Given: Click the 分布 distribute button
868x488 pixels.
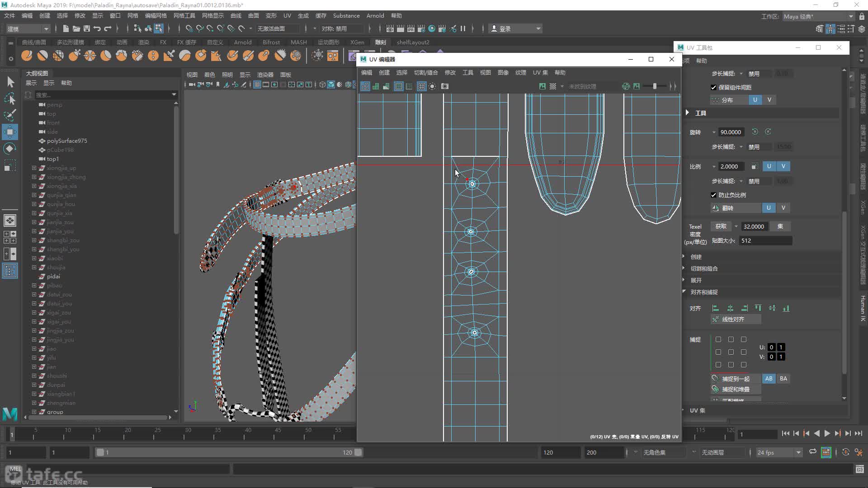Looking at the screenshot, I should tap(728, 100).
